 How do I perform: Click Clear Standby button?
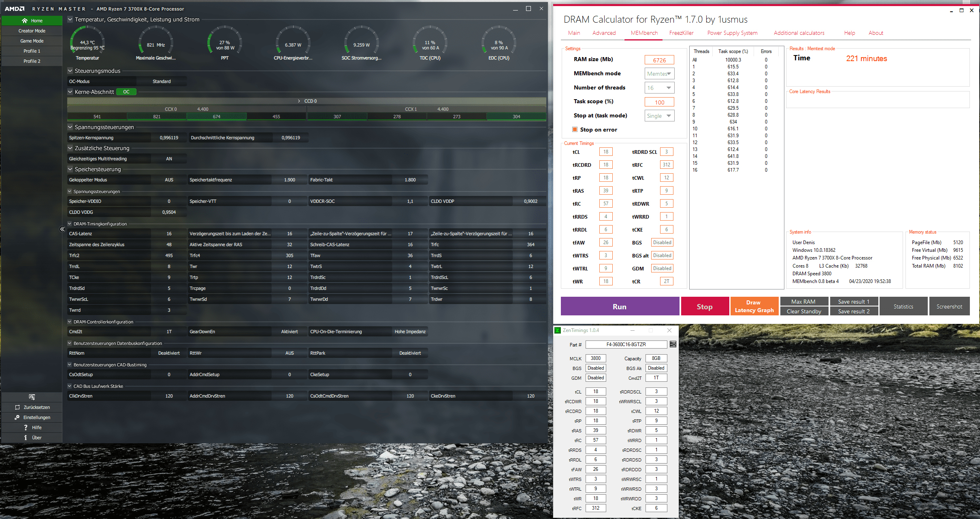[x=804, y=311]
